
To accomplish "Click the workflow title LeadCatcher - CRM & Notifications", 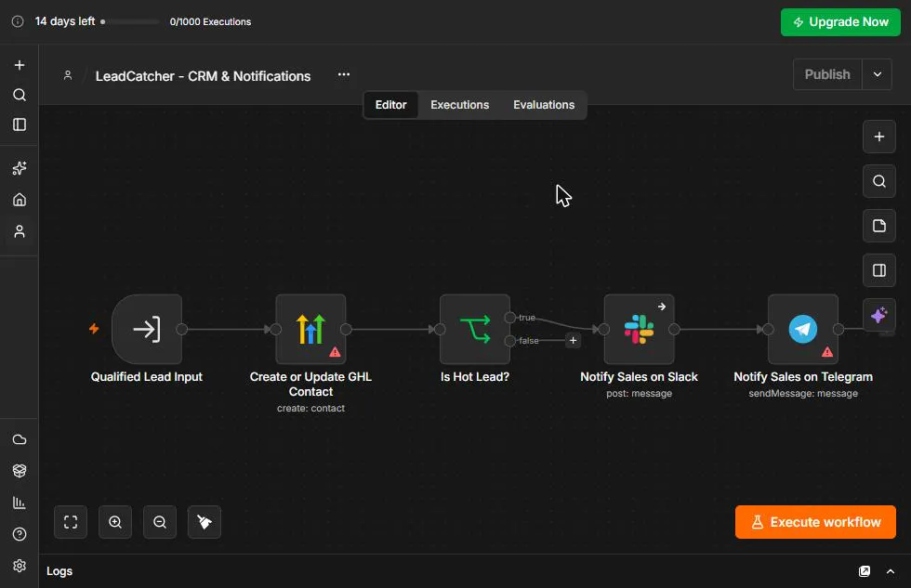I will 203,76.
